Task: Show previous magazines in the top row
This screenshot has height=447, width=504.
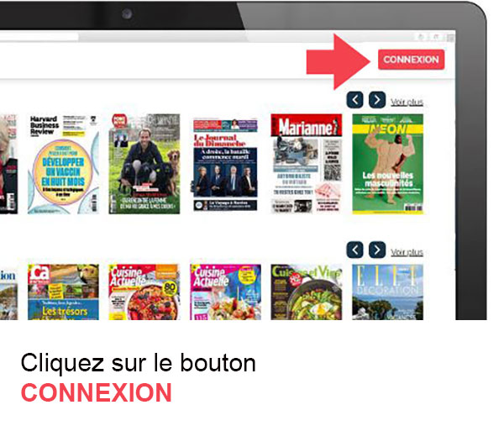Action: click(x=354, y=100)
